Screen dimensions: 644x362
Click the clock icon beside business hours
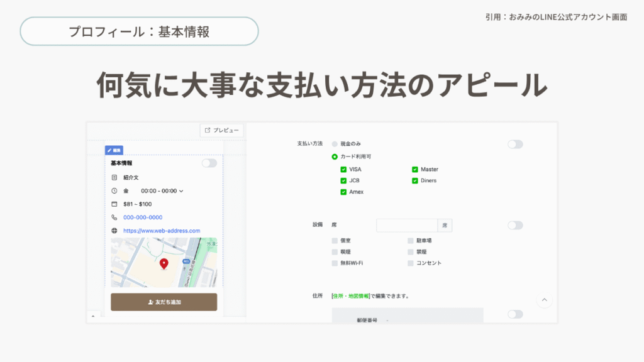pyautogui.click(x=114, y=190)
